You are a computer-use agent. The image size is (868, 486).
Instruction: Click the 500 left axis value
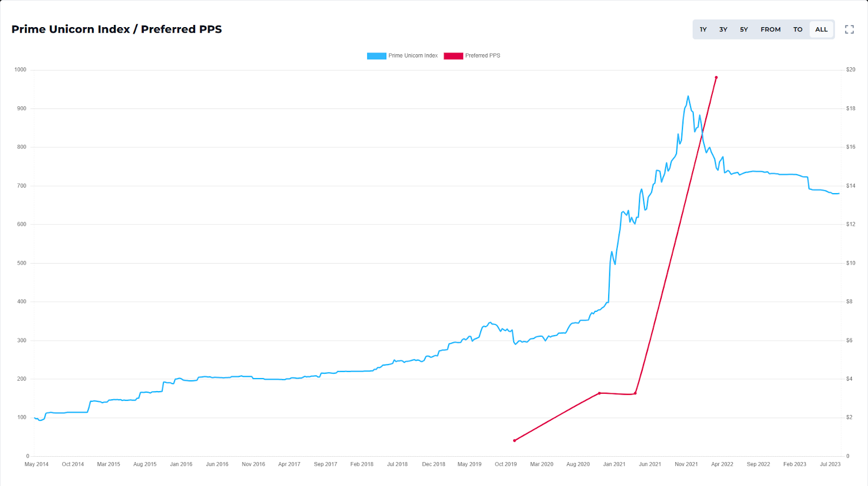(22, 263)
